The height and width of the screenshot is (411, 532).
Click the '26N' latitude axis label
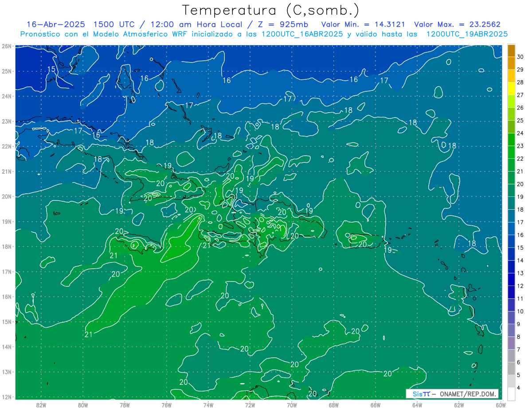6,46
